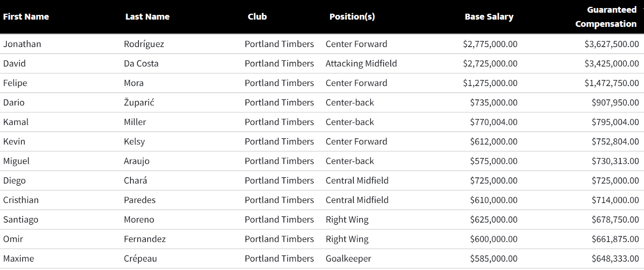Select Jonathan Rodríguez's $3,627,500.00 guaranteed compensation
Viewport: 644px width, 270px height.
[x=611, y=44]
